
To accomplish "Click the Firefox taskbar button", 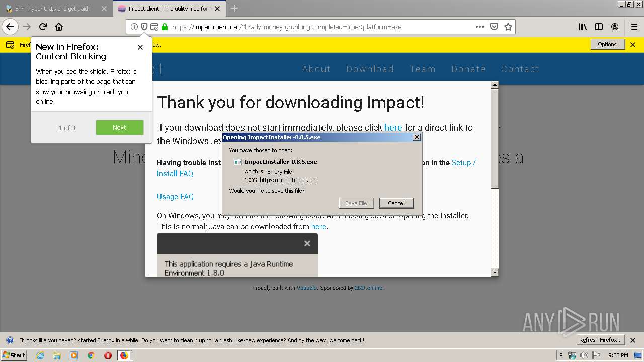I will click(x=124, y=355).
